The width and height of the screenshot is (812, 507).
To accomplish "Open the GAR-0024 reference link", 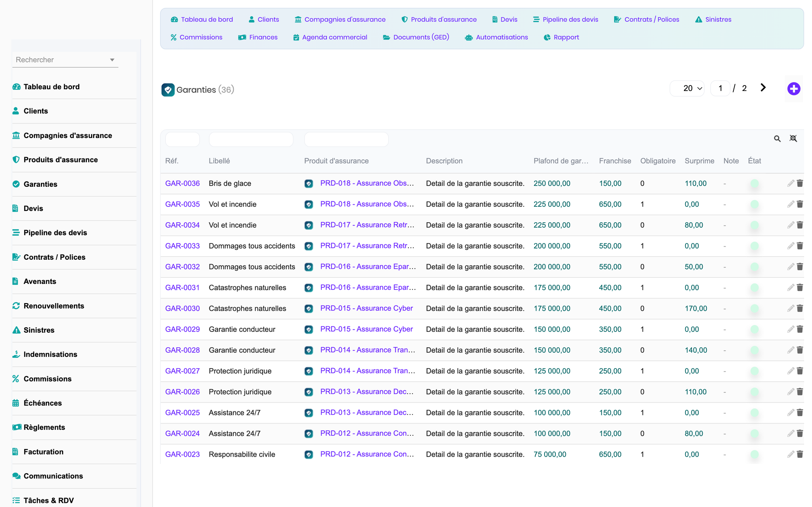I will [x=182, y=434].
